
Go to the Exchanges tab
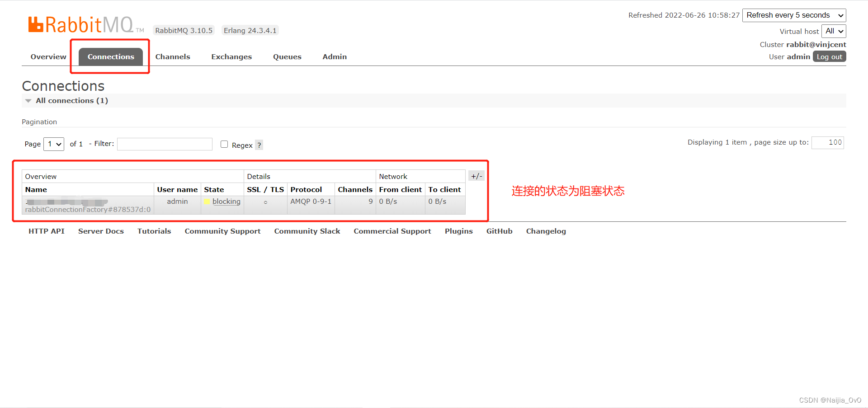coord(231,57)
